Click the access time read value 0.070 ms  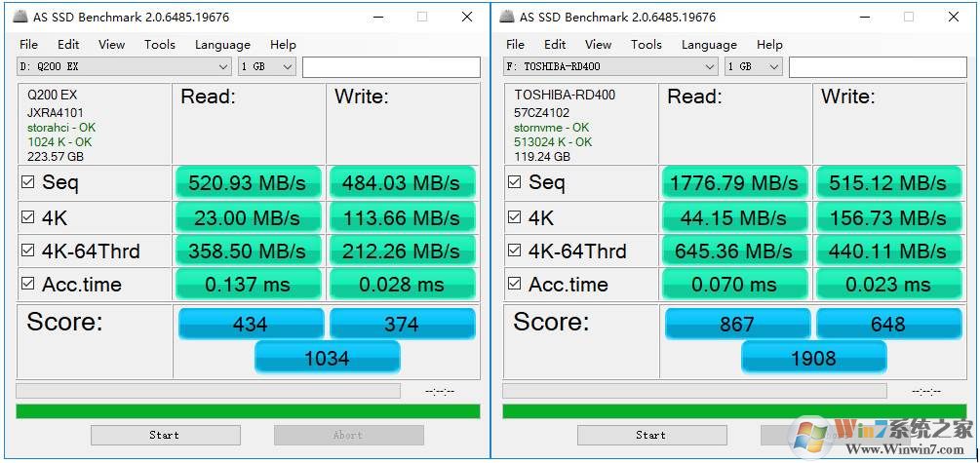[x=734, y=285]
